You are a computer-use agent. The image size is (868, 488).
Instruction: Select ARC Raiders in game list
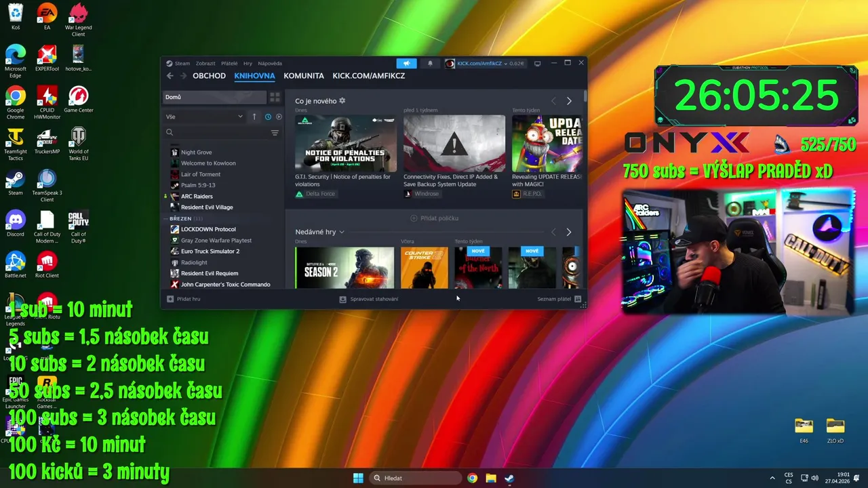(197, 197)
